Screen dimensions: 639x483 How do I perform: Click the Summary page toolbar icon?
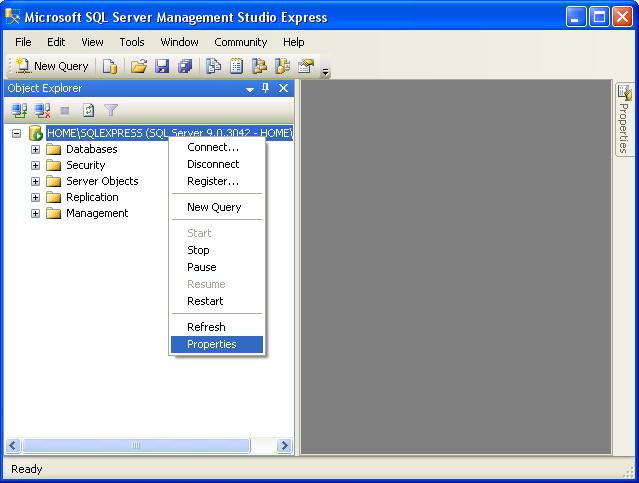click(x=236, y=66)
